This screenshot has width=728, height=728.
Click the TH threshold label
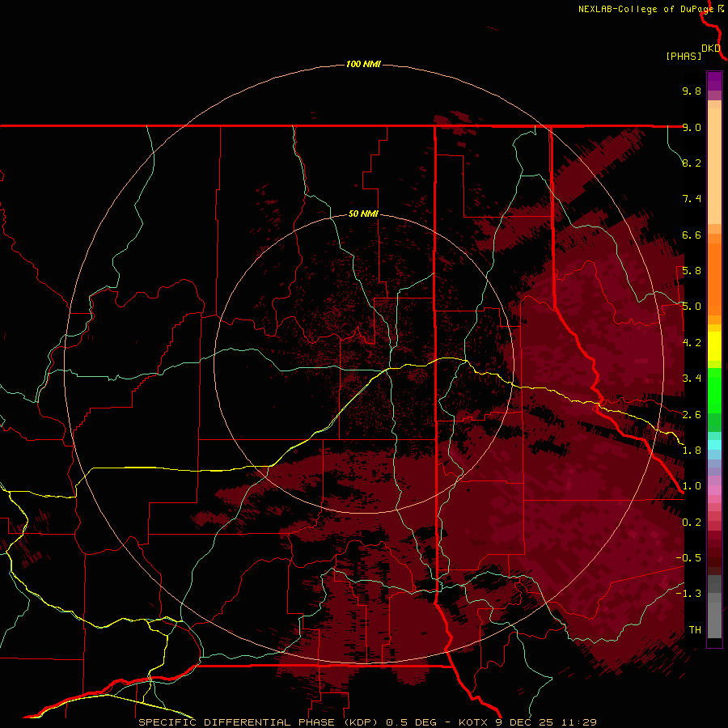[695, 630]
